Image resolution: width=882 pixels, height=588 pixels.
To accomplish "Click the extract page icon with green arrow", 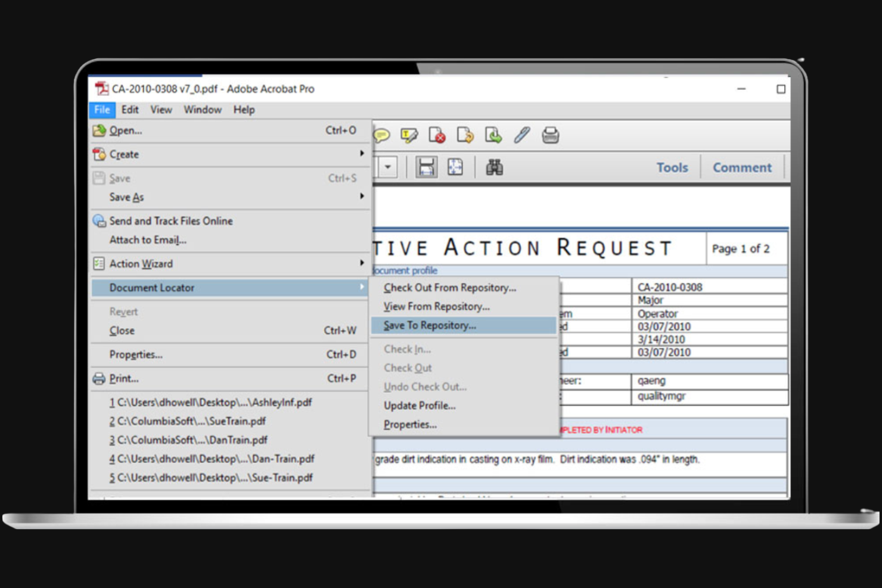I will pos(492,135).
